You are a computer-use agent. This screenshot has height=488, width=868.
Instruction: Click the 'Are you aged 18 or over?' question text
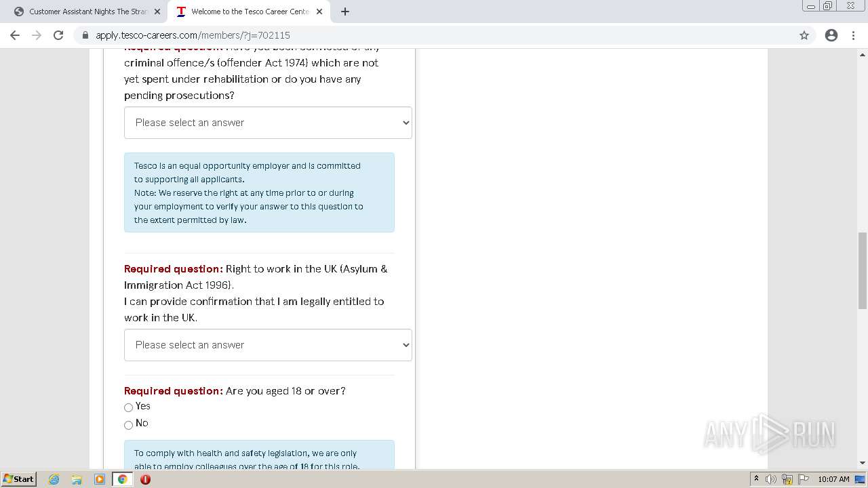tap(285, 391)
